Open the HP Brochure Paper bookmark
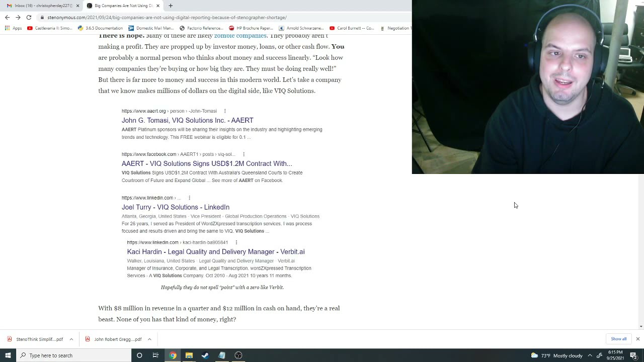This screenshot has width=644, height=362. [x=251, y=28]
